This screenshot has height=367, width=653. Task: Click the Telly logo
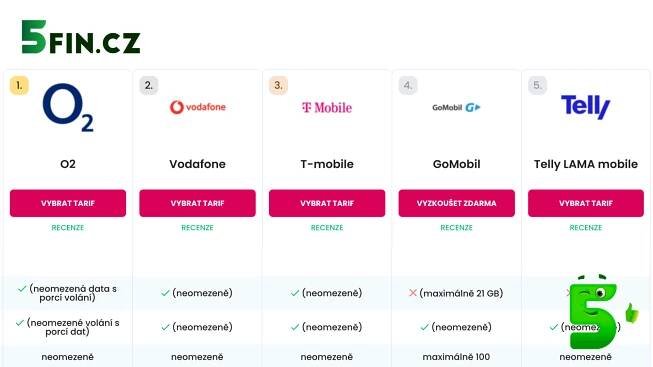tap(586, 107)
